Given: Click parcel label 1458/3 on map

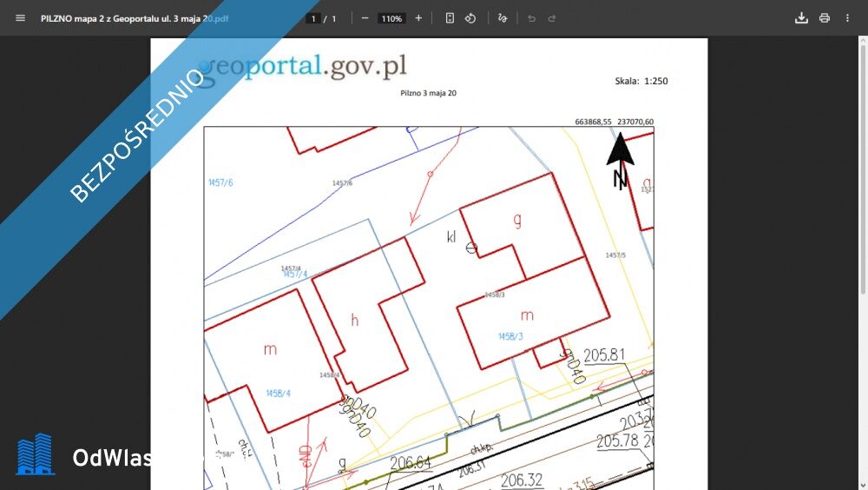Looking at the screenshot, I should pos(510,336).
